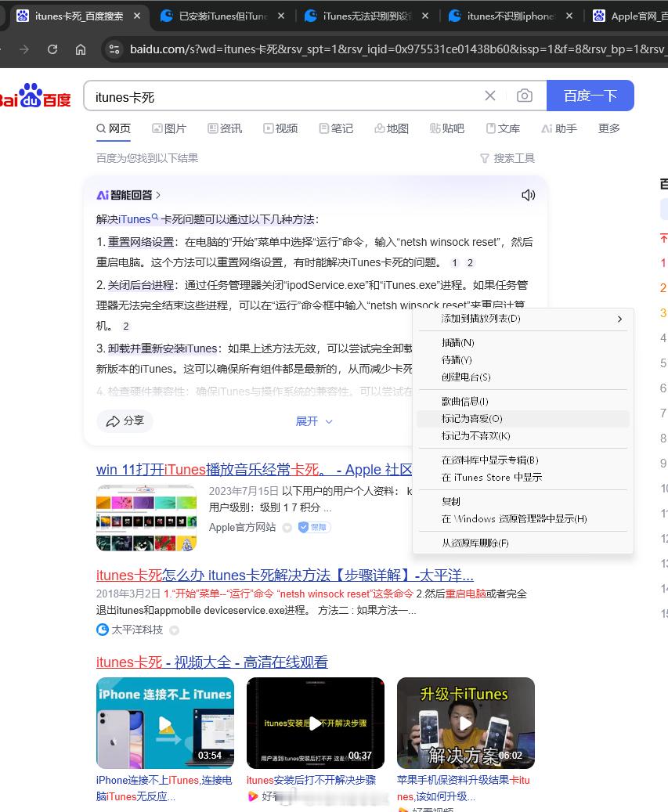Screen dimensions: 668x812
Task: Choose 标记为不喜欢(K) in context menu
Action: pyautogui.click(x=523, y=436)
